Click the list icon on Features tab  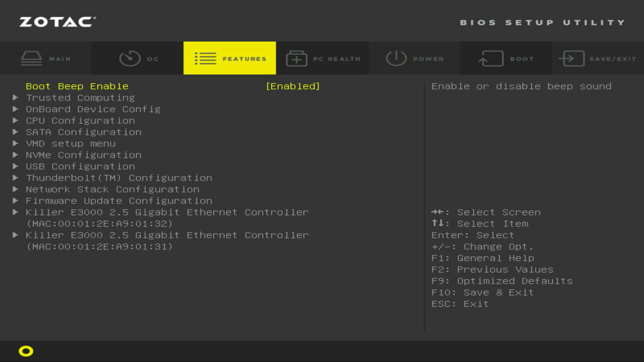[x=205, y=58]
